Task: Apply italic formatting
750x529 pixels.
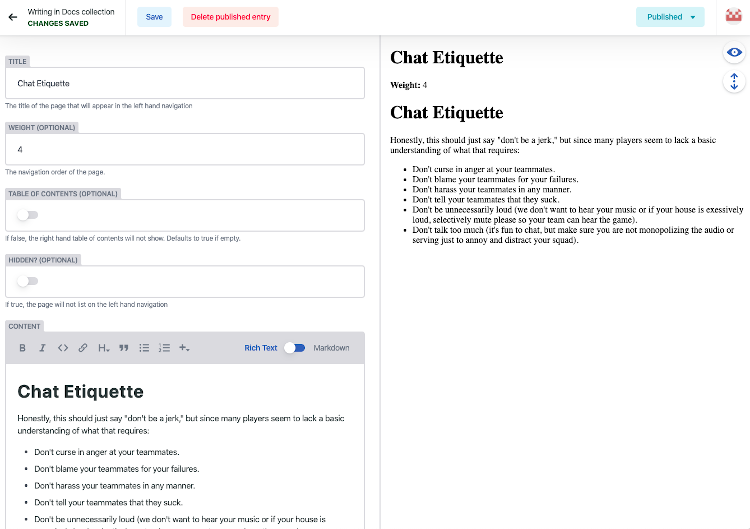Action: pyautogui.click(x=43, y=348)
